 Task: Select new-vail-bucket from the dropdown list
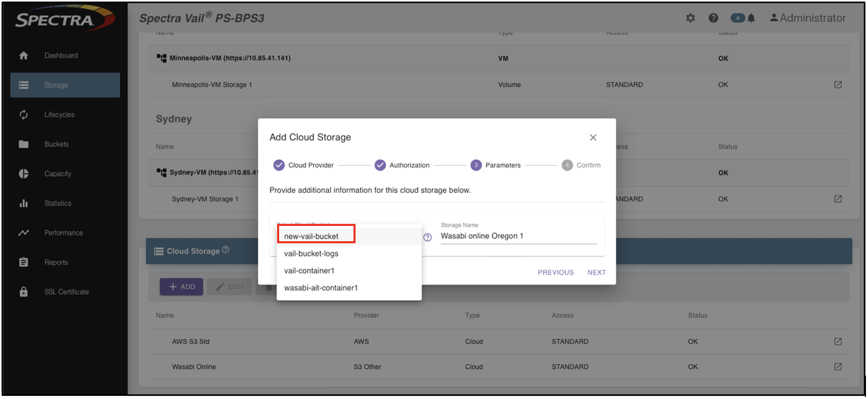point(349,236)
